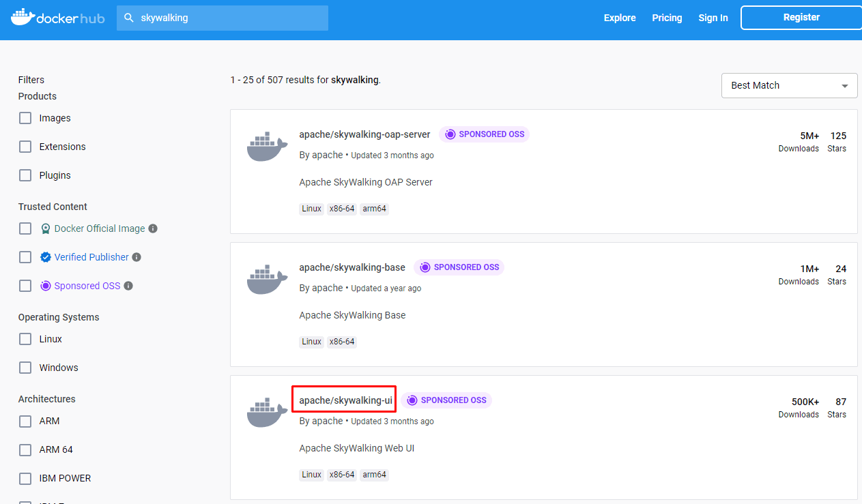This screenshot has width=862, height=504.
Task: Click x86-64 tag on skywalking-base card
Action: coord(342,342)
